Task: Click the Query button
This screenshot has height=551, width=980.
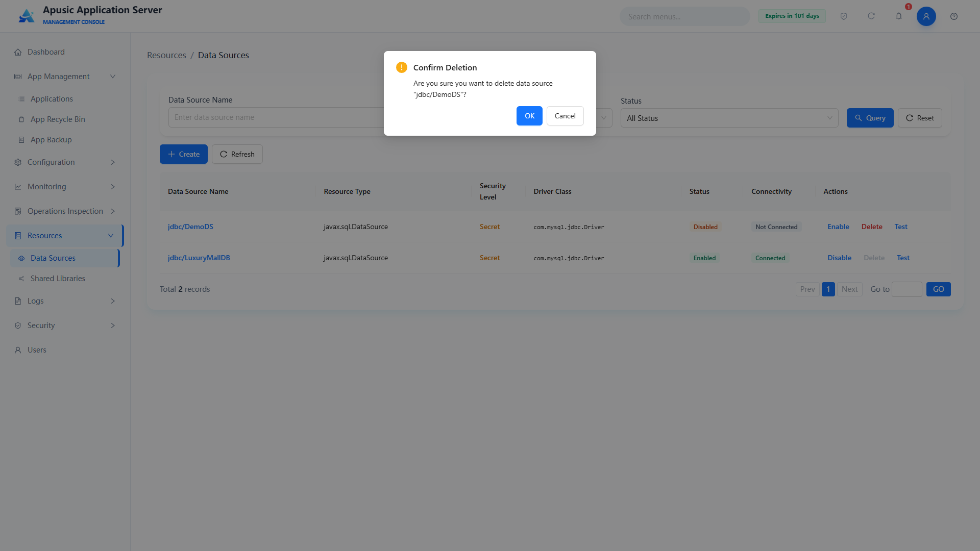Action: click(x=870, y=118)
